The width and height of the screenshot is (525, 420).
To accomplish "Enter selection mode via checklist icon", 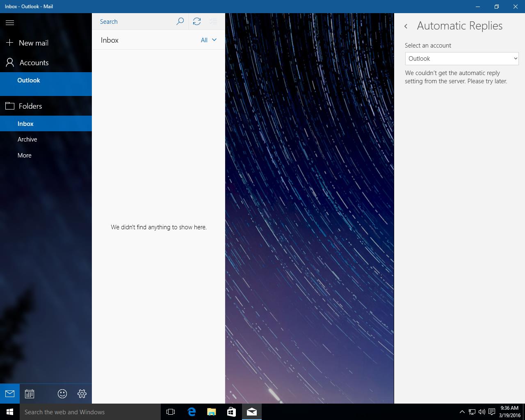I will 213,21.
